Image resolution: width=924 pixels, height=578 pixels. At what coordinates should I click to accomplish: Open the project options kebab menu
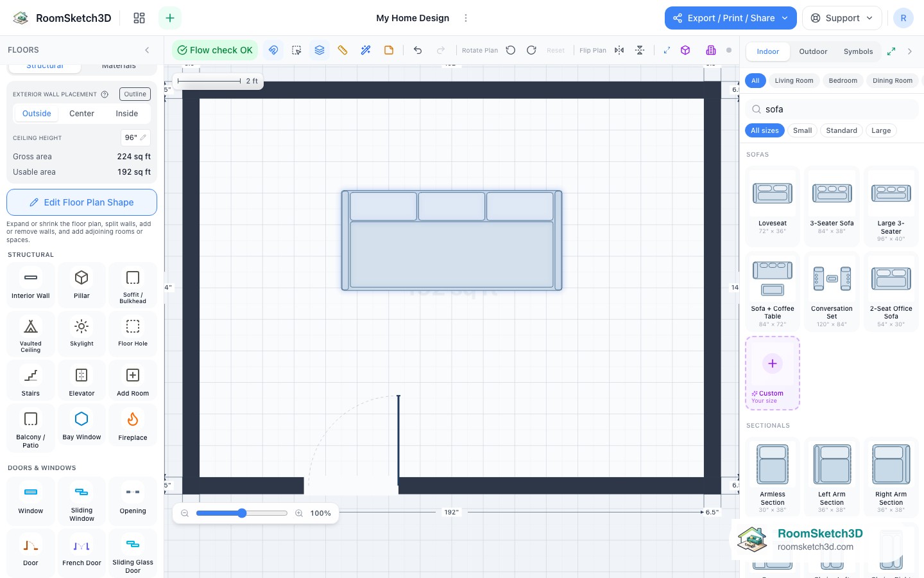click(466, 18)
